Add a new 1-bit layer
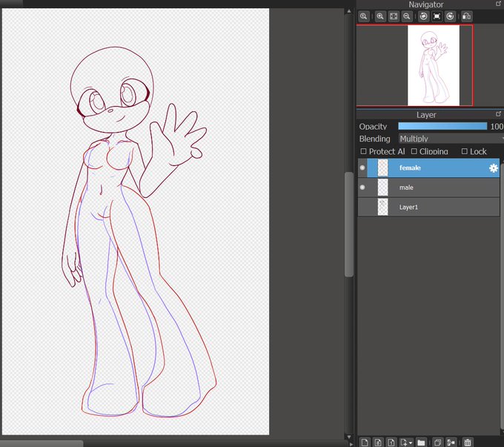504x447 pixels. pyautogui.click(x=391, y=443)
